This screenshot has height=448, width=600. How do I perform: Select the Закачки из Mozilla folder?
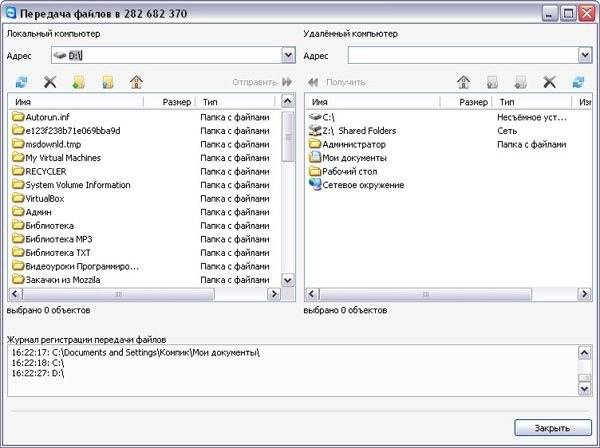click(x=56, y=280)
